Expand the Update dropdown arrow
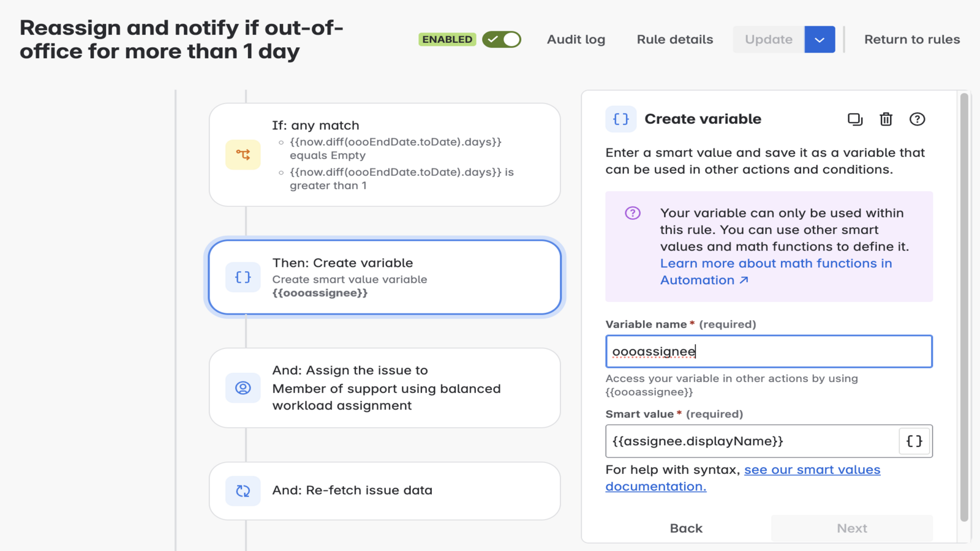 coord(820,40)
